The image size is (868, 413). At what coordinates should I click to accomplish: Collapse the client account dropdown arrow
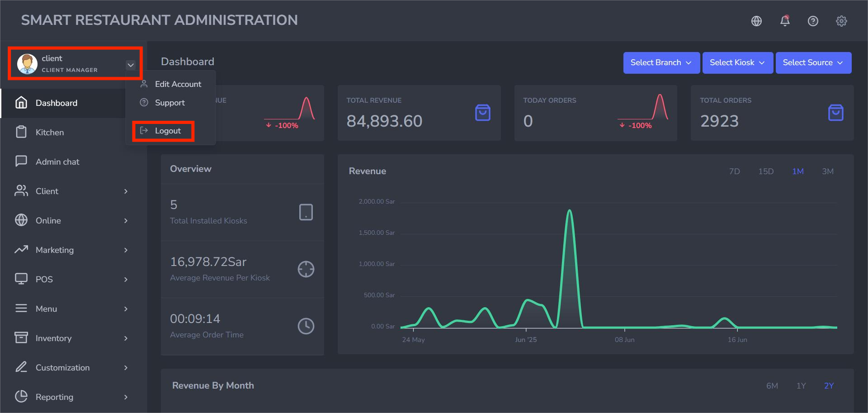click(x=131, y=65)
